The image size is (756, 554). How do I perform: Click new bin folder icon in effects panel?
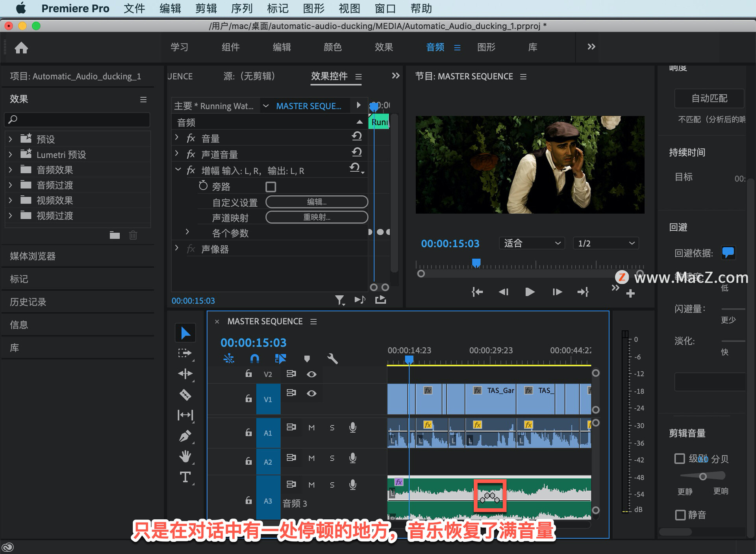coord(115,235)
